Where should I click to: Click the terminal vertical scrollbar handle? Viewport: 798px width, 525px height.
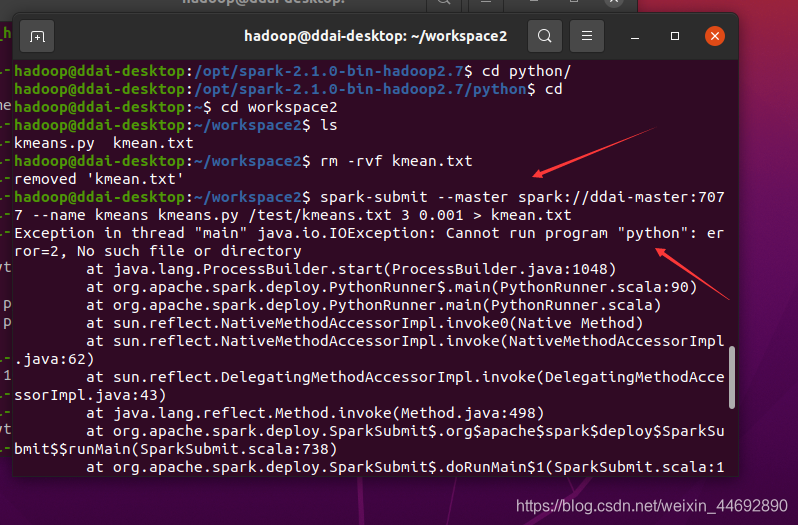coord(732,377)
